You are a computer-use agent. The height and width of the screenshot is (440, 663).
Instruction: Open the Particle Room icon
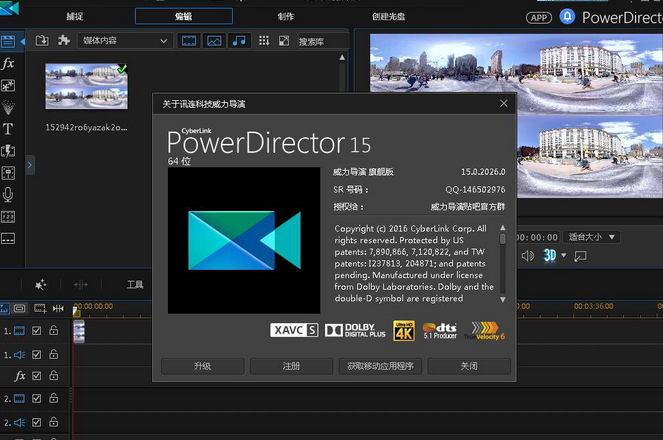[8, 107]
